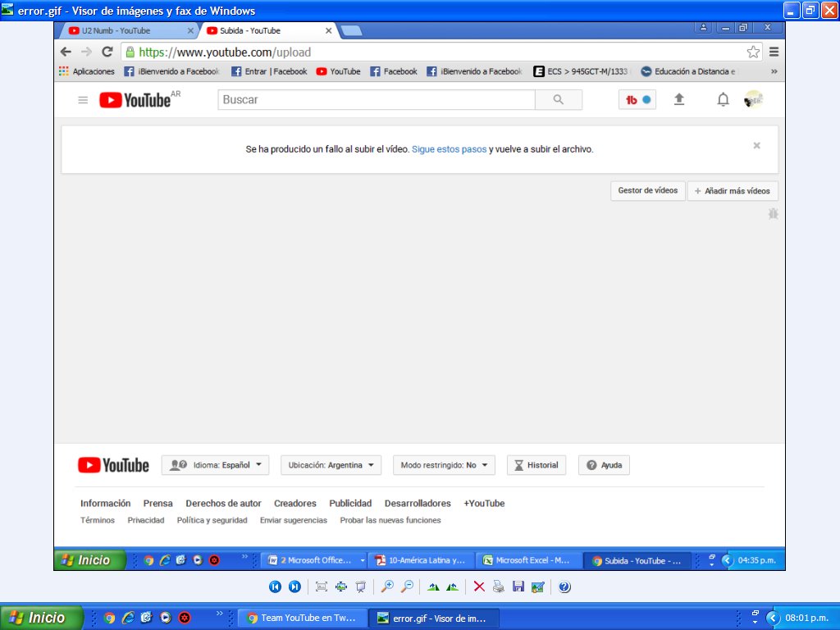Click the Actual Size icon in viewer toolbar
The image size is (840, 630).
click(x=341, y=587)
